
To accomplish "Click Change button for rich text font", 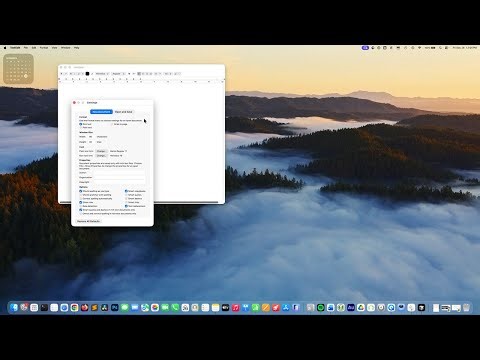I will point(101,156).
